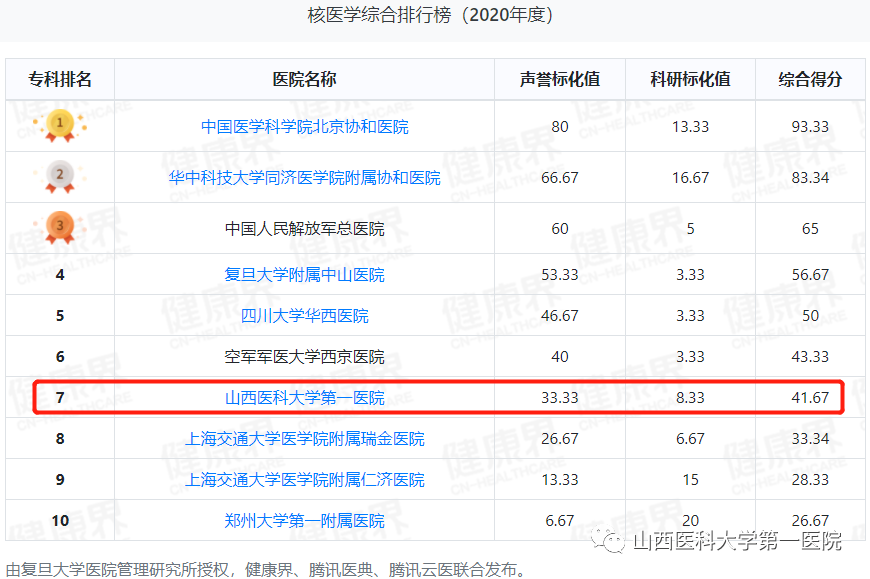Viewport: 870px width, 579px height.
Task: Click reputation value 6.67 for 郑州大学第一附属医院
Action: tap(560, 521)
